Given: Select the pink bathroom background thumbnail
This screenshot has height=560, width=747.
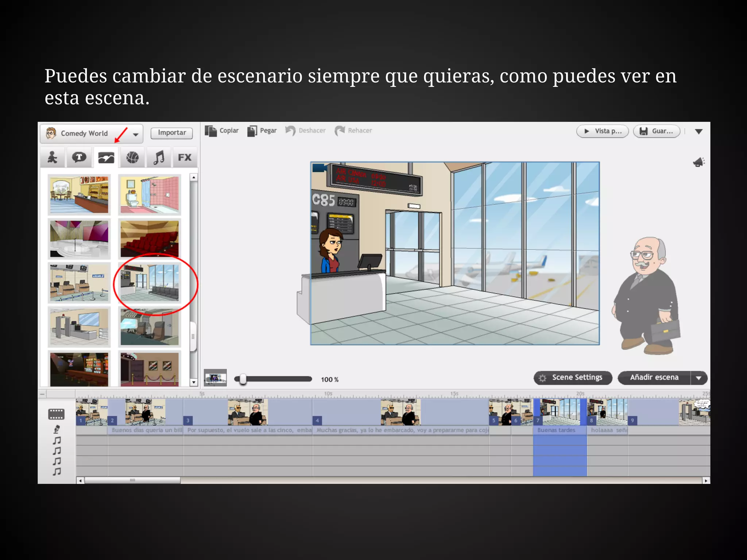Looking at the screenshot, I should tap(150, 195).
